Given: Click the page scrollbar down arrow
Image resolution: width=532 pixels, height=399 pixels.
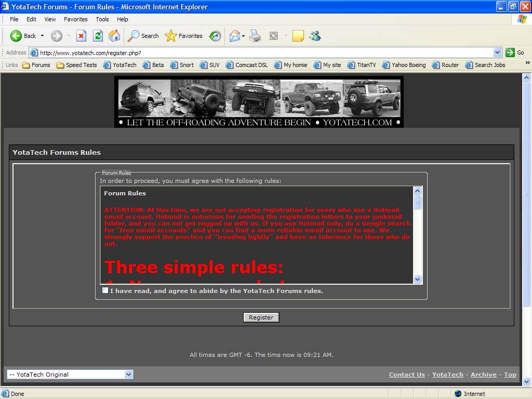Looking at the screenshot, I should (527, 382).
